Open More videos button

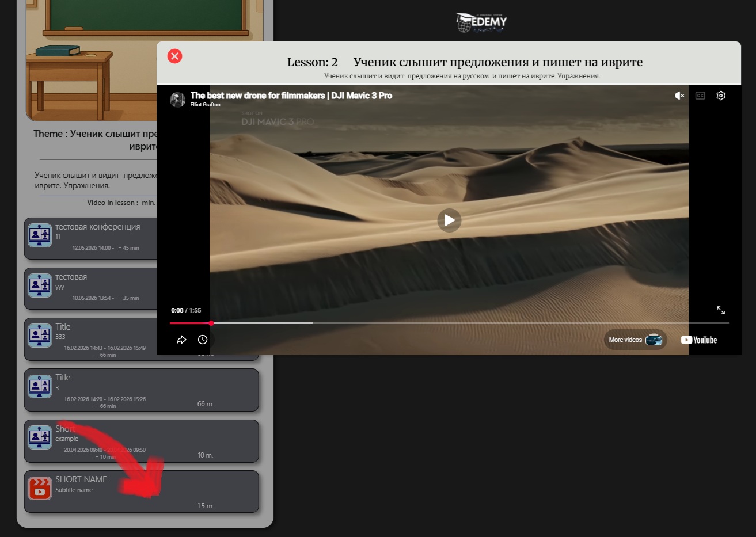(635, 340)
